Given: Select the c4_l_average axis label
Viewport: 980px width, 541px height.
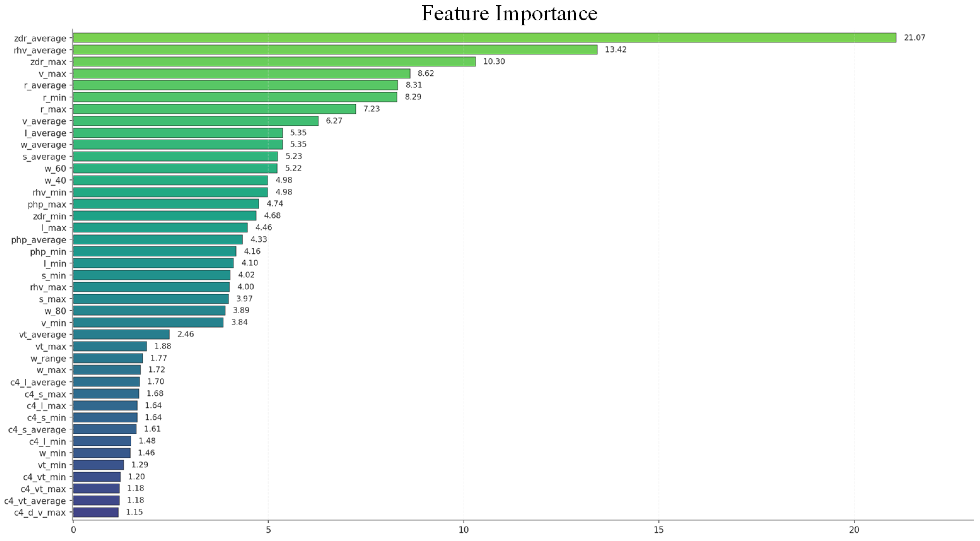Looking at the screenshot, I should click(38, 382).
